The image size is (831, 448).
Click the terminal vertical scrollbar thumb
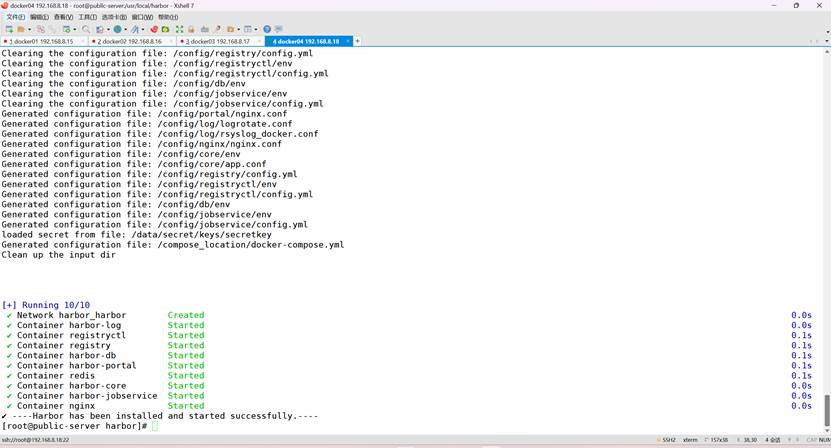coord(827,409)
